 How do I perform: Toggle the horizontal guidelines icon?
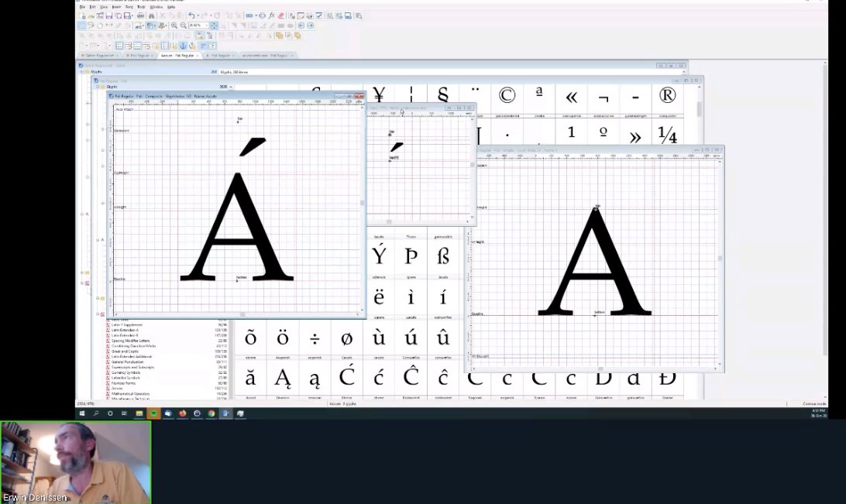pos(138,45)
